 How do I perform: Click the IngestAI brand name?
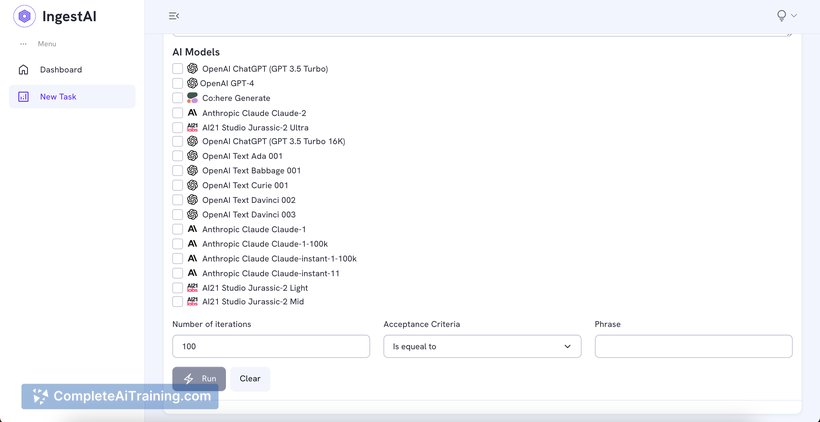point(69,16)
